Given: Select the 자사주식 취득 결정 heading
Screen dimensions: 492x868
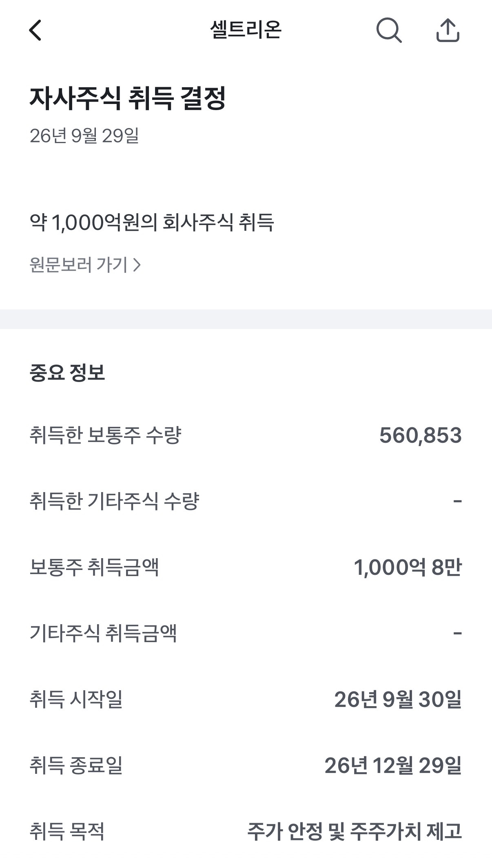Looking at the screenshot, I should pyautogui.click(x=127, y=98).
